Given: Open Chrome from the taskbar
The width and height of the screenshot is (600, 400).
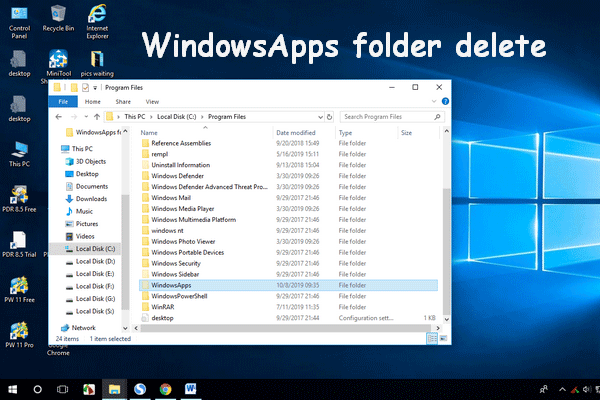Looking at the screenshot, I should coord(165,388).
